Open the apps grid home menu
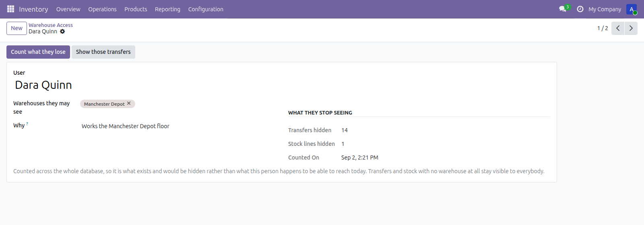This screenshot has width=644, height=225. point(10,9)
